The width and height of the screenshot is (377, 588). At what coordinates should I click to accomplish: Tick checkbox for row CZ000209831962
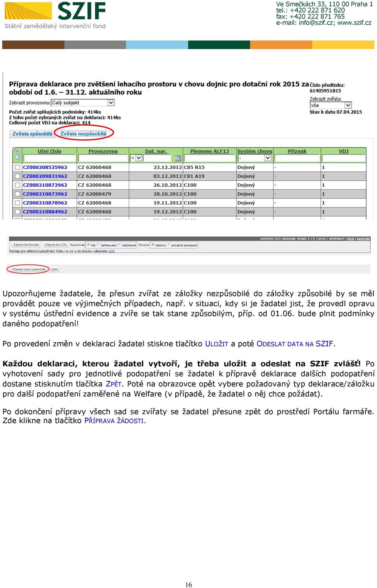[x=17, y=177]
